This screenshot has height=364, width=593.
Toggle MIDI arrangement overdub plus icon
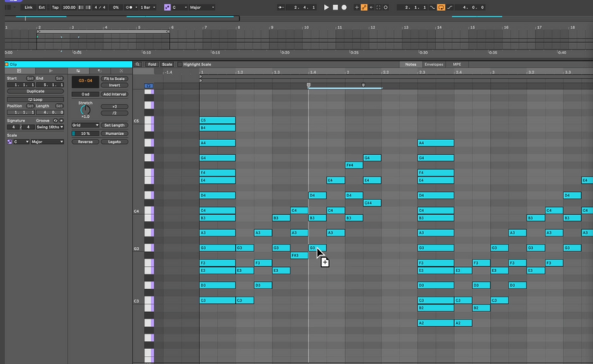tap(357, 7)
